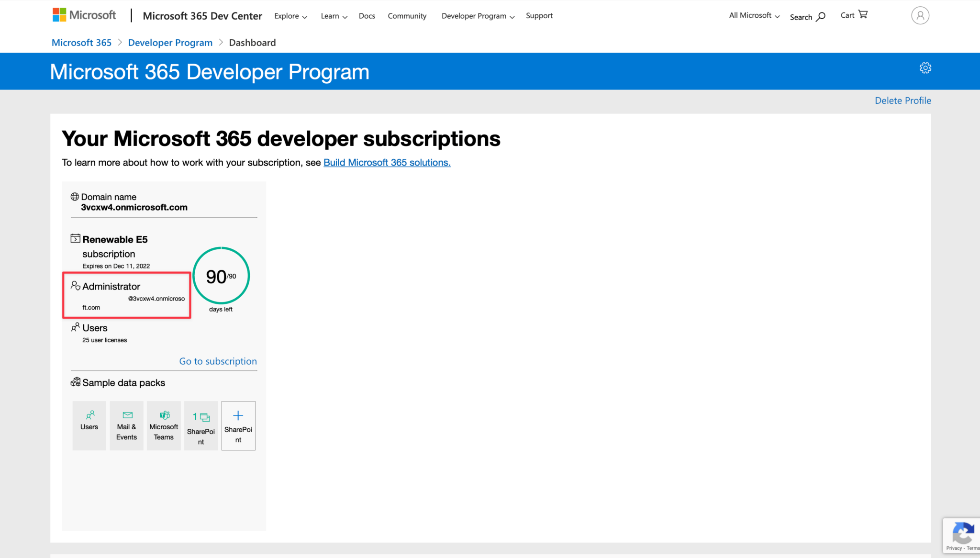Open Build Microsoft 365 solutions link
Image resolution: width=980 pixels, height=558 pixels.
(387, 162)
